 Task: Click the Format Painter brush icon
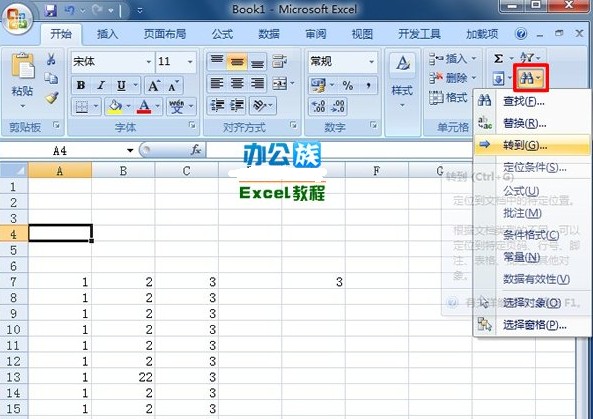[51, 98]
